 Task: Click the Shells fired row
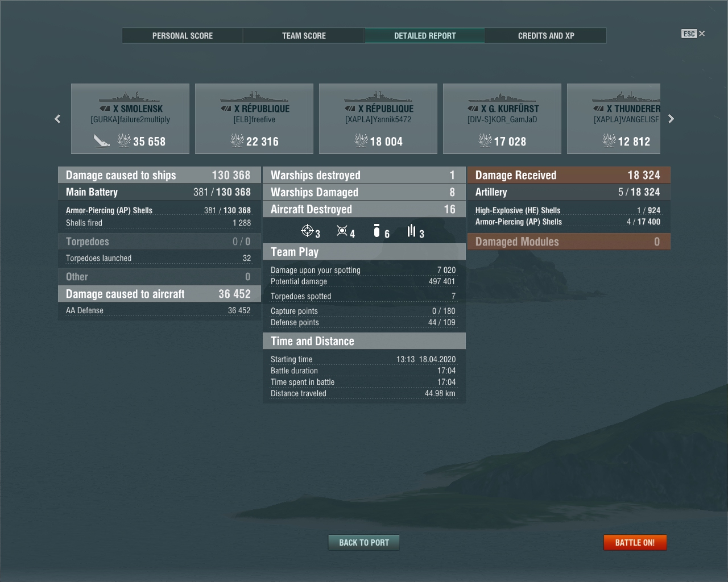[159, 223]
